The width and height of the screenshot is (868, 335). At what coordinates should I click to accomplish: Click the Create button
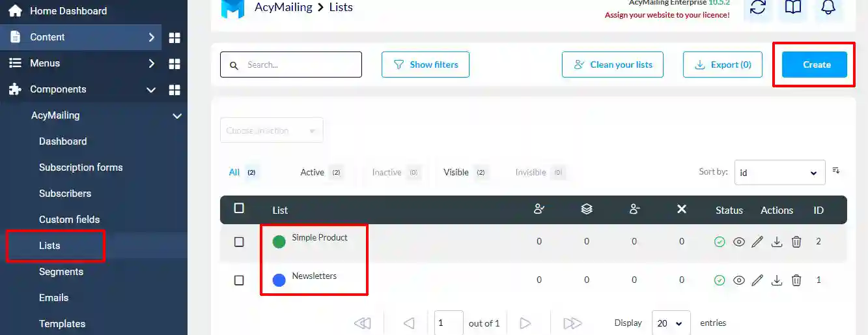tap(815, 65)
